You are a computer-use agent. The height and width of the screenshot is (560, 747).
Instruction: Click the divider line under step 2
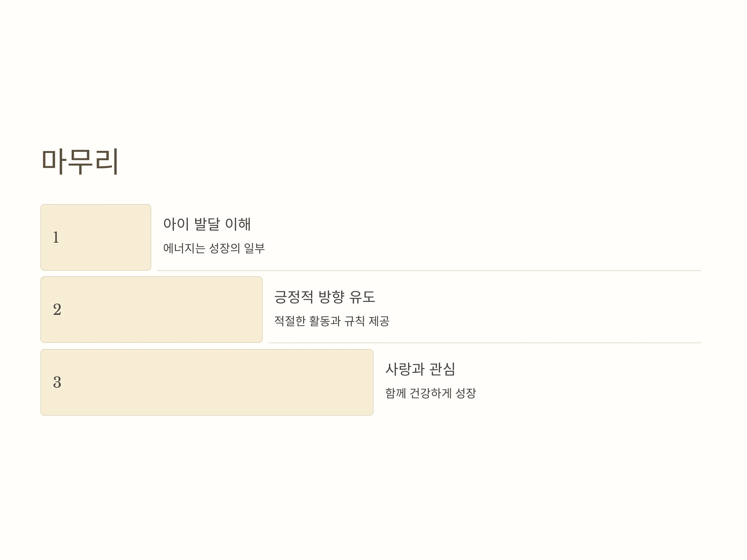[485, 343]
